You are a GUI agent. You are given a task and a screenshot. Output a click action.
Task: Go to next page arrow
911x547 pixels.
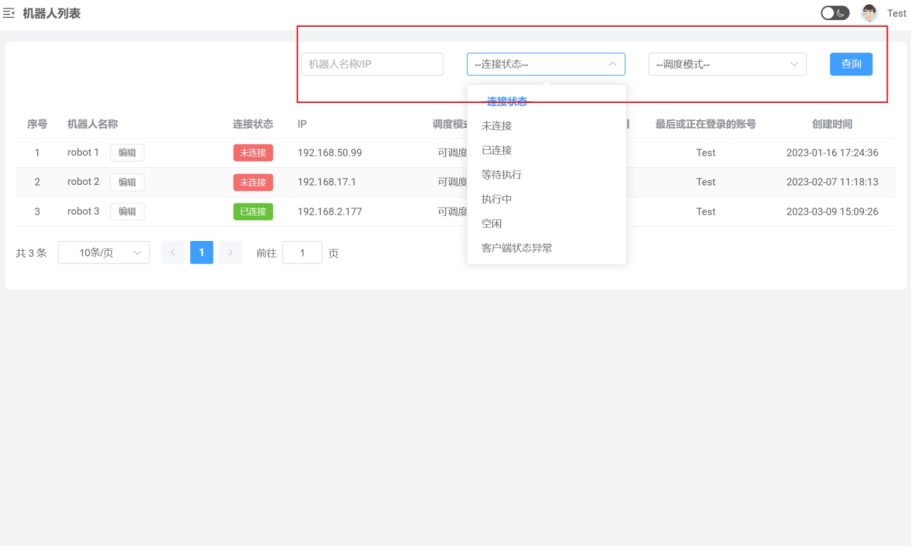231,252
